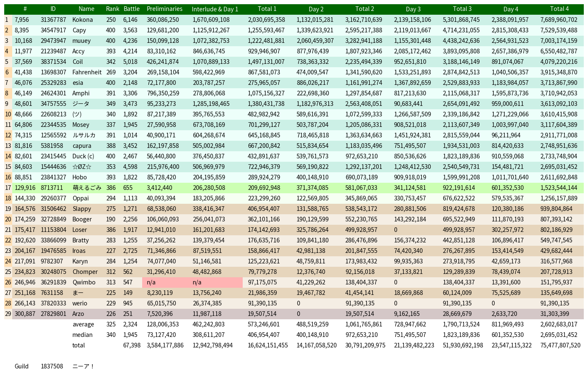The image size is (588, 376).
Task: Click the 'average' row label
Action: [x=83, y=324]
